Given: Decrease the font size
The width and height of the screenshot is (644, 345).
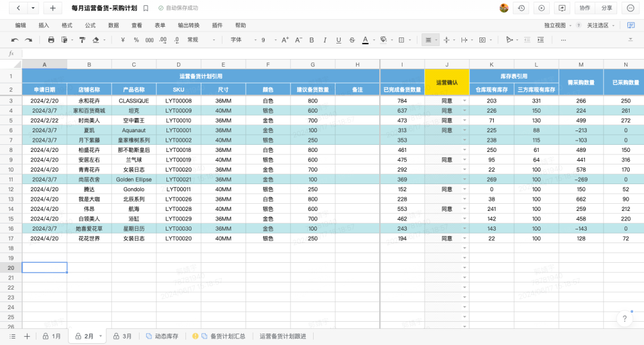Looking at the screenshot, I should (x=299, y=40).
